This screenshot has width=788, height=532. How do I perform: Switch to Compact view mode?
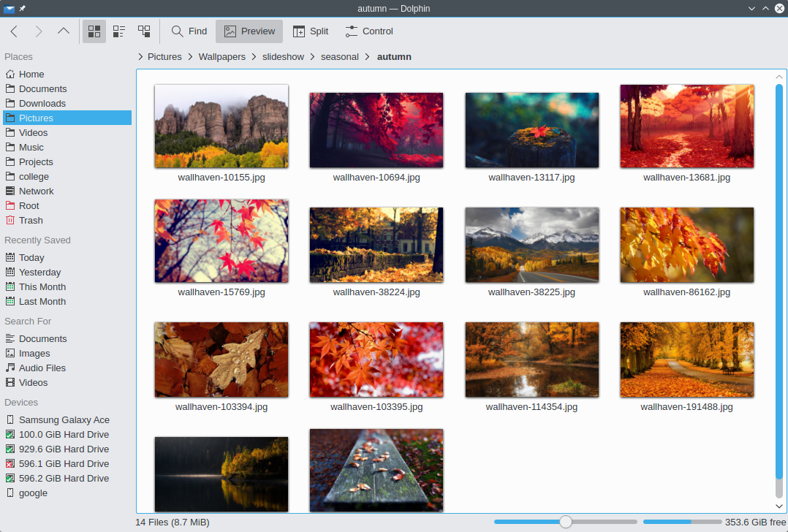click(x=118, y=31)
